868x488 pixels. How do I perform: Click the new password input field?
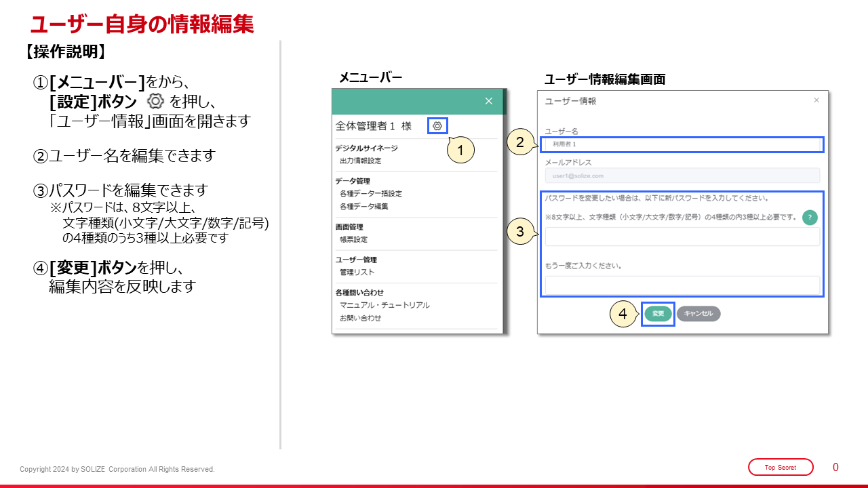682,237
